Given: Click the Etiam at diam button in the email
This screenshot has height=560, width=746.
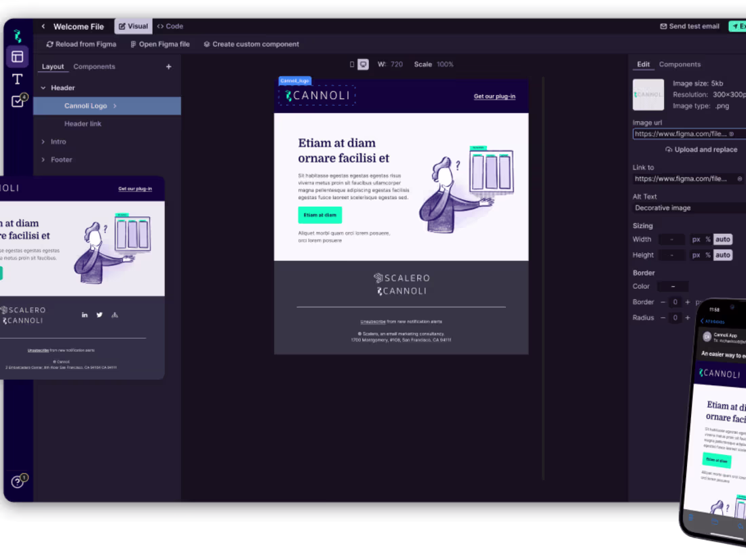Looking at the screenshot, I should pos(319,215).
